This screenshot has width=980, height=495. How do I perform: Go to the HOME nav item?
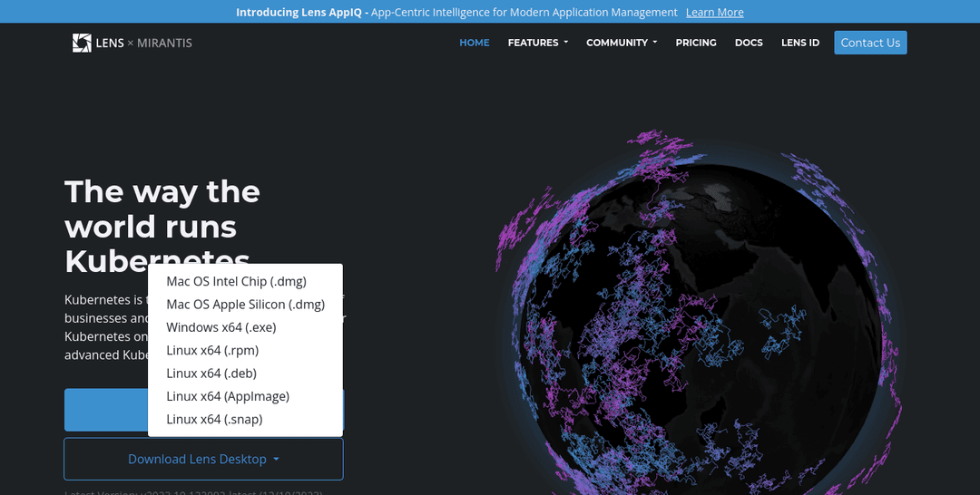point(474,43)
